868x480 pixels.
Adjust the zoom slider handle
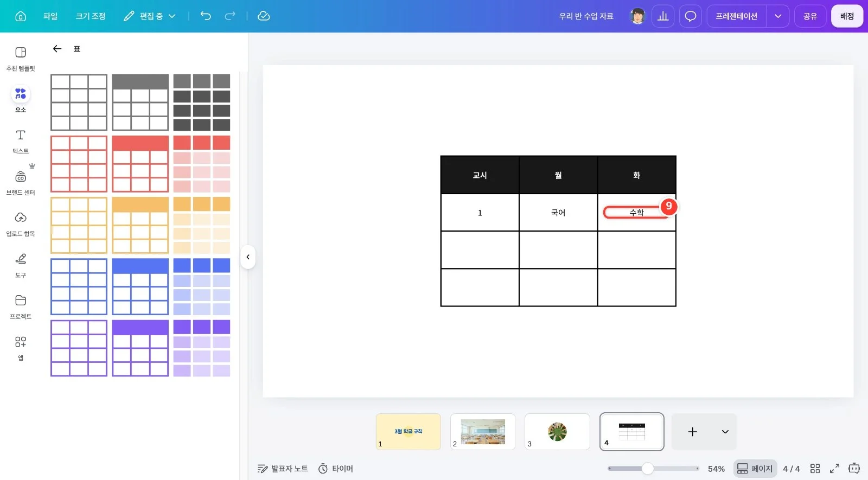(x=648, y=469)
